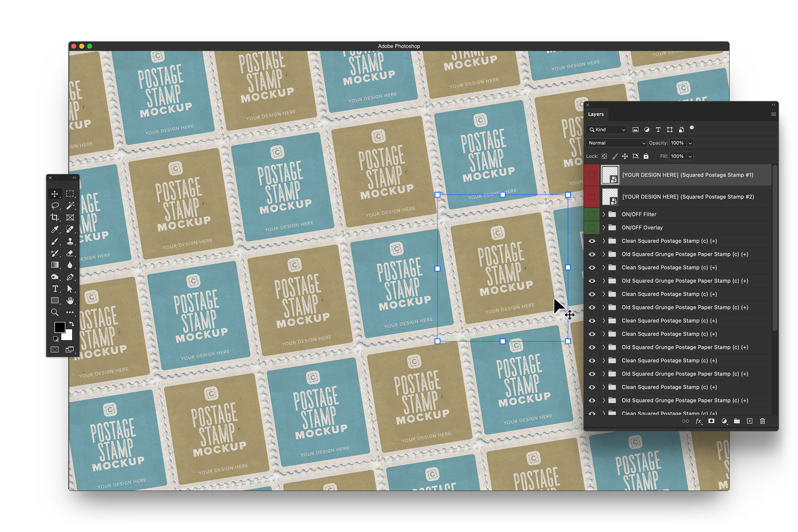
Task: Change screen mode from the toolbar
Action: pos(70,350)
